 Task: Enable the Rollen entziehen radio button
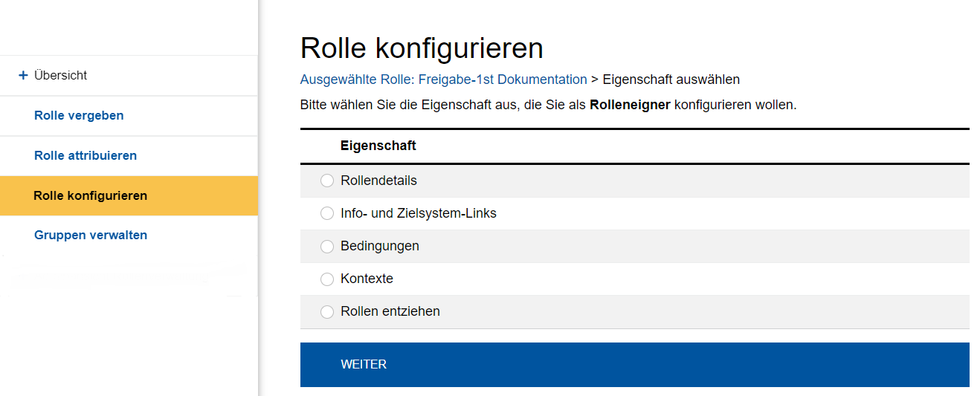point(327,312)
